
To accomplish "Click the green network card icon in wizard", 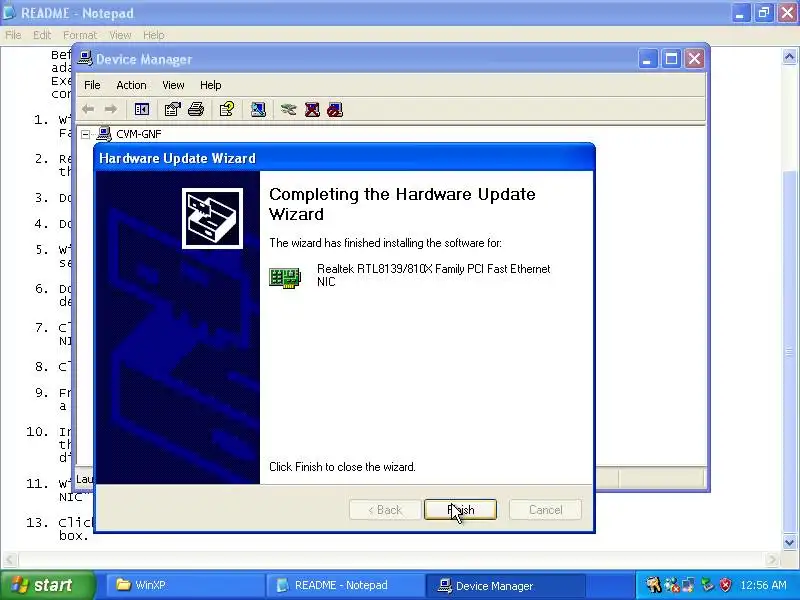I will 285,278.
